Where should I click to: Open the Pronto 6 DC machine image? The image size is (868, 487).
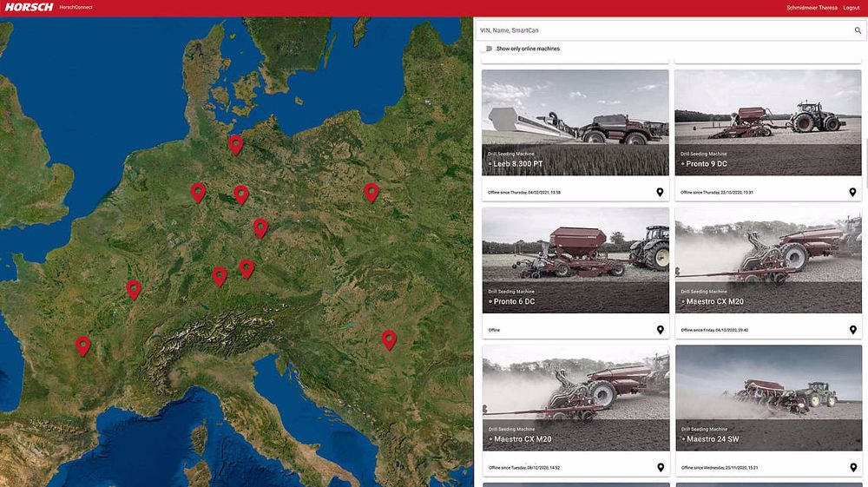(x=575, y=260)
